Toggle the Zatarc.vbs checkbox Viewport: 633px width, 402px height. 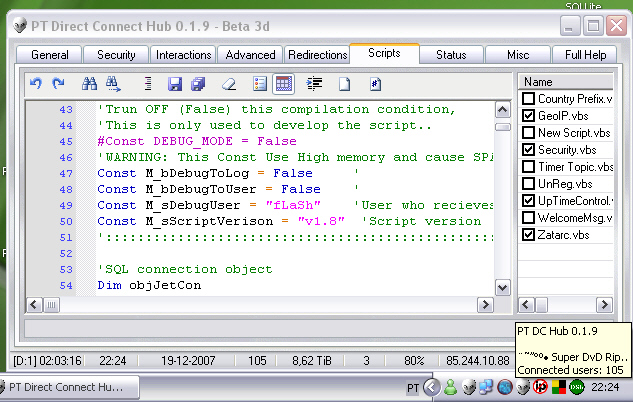pos(528,235)
